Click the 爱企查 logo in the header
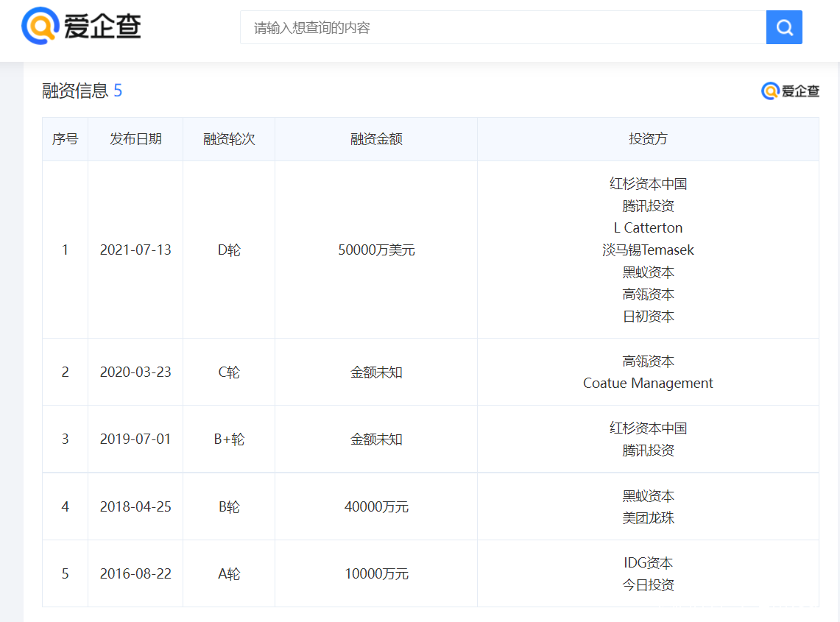840x622 pixels. (81, 26)
